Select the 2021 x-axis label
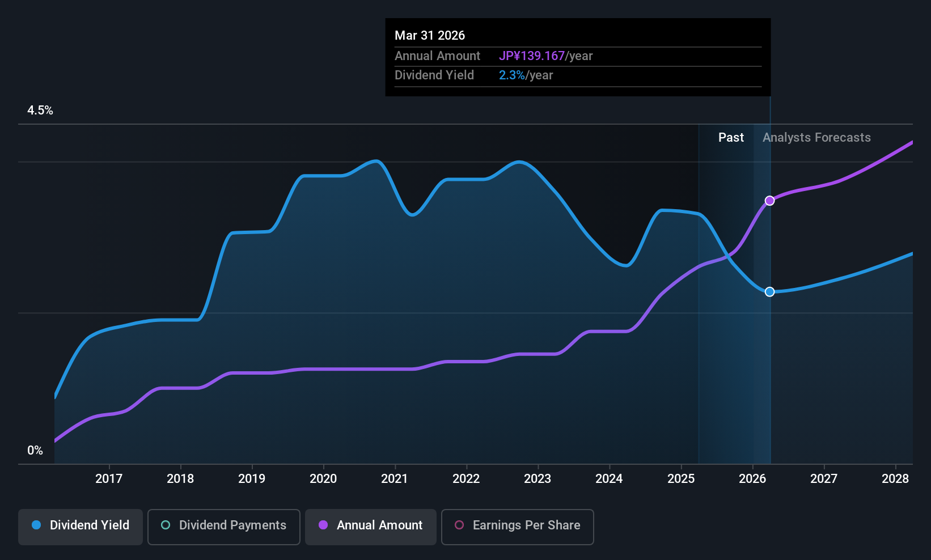This screenshot has width=931, height=560. (x=395, y=478)
